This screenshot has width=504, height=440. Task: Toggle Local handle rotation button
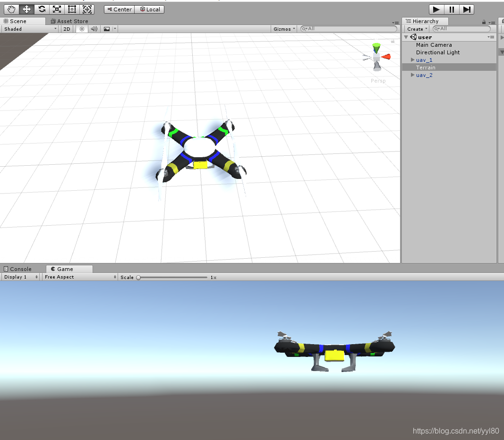coord(149,9)
